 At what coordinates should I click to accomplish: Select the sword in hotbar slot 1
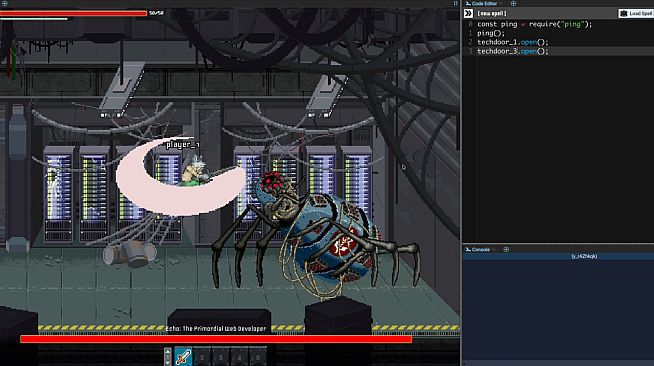coord(183,357)
